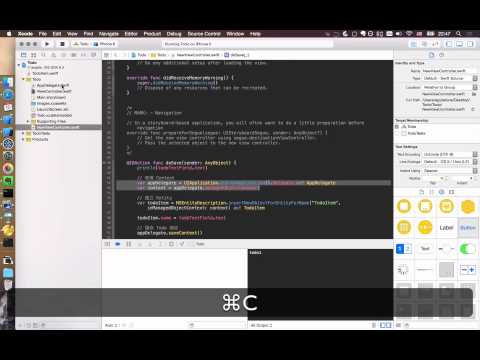The height and width of the screenshot is (360, 480).
Task: Open the Product menu
Action: click(x=152, y=34)
